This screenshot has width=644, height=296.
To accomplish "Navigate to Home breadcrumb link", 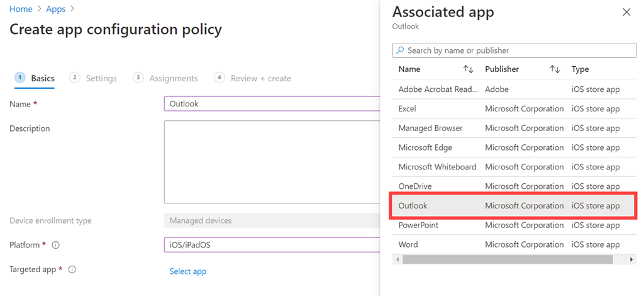I will click(21, 9).
